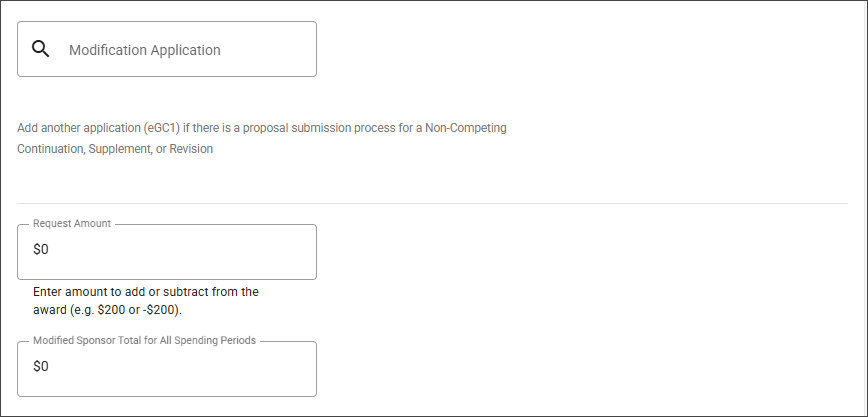Viewport: 868px width, 417px height.
Task: Click the $0 value in Request Amount
Action: 41,250
